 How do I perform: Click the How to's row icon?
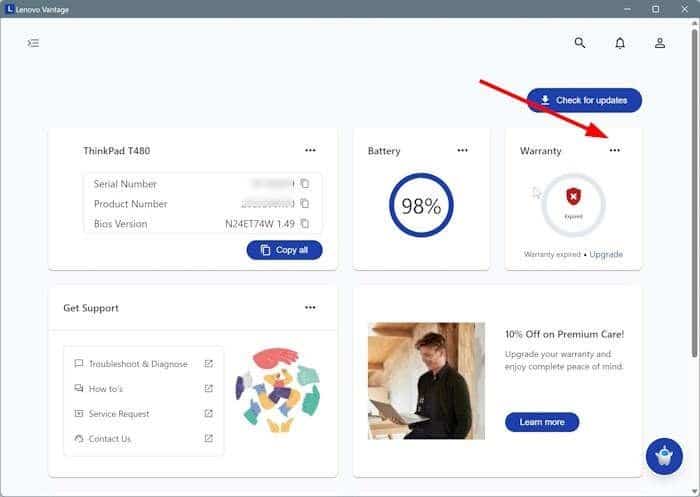pos(79,388)
